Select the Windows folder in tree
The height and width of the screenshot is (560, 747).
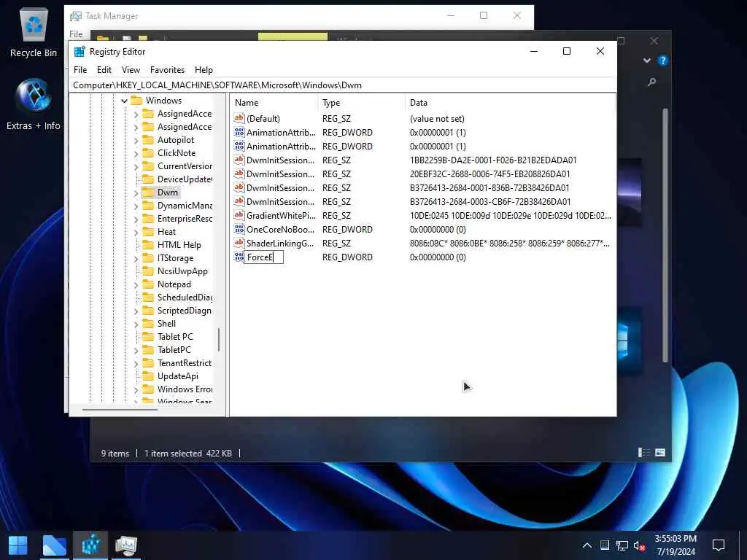pyautogui.click(x=163, y=101)
